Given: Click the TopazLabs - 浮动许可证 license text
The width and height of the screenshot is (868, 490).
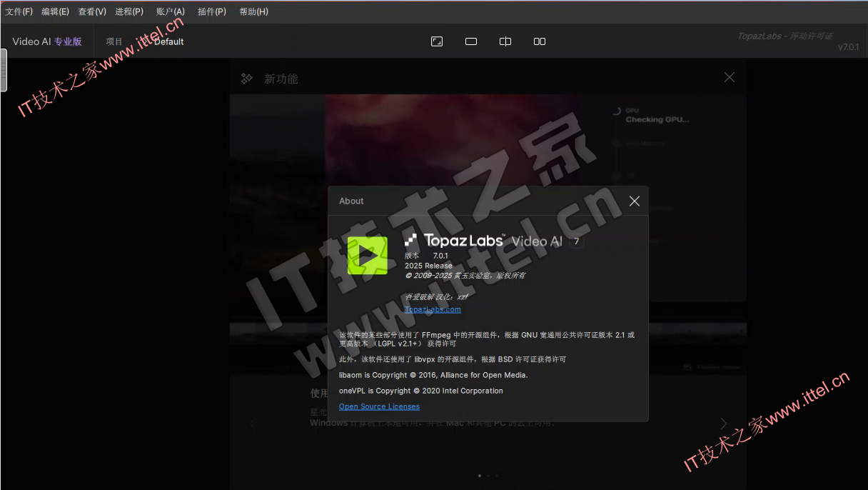Looking at the screenshot, I should point(785,36).
